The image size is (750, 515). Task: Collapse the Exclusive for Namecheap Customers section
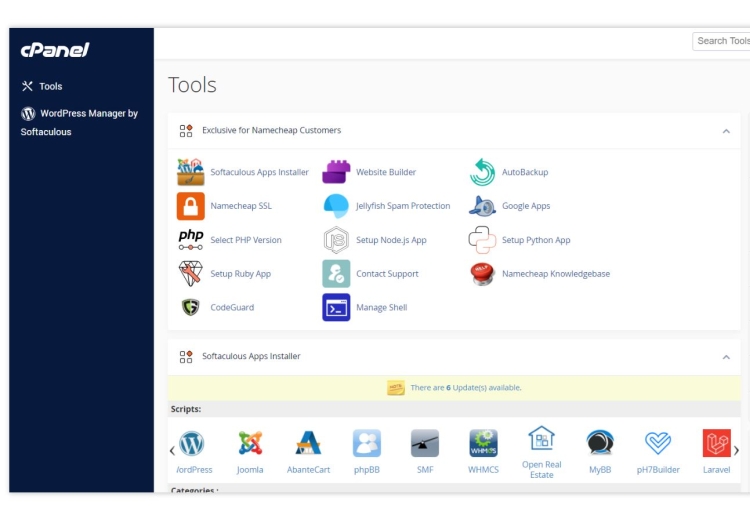point(725,131)
